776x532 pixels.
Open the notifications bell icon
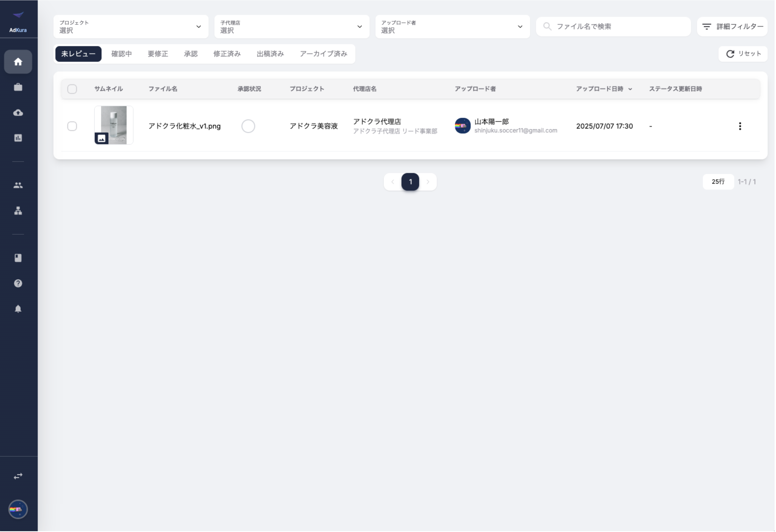click(18, 309)
